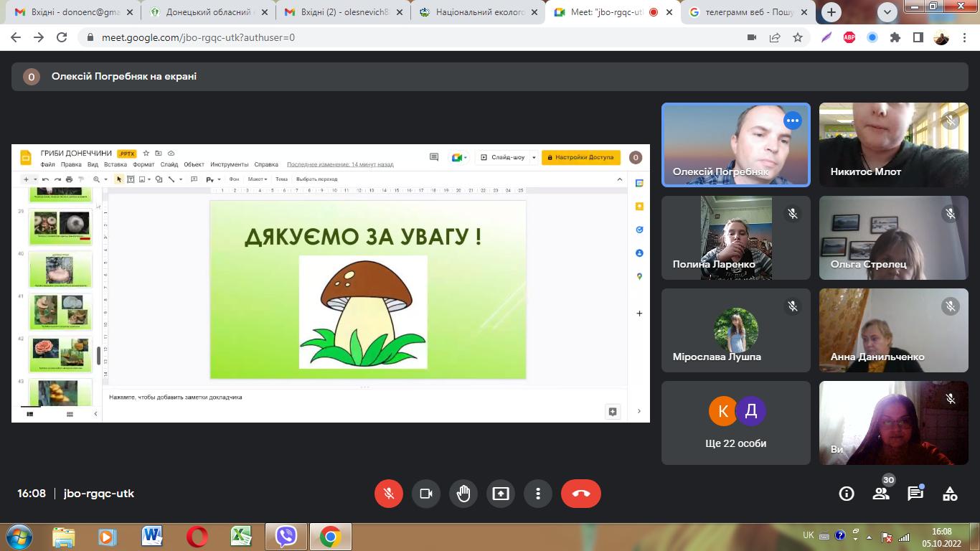This screenshot has width=980, height=551.
Task: Expand the Chrome tab search dropdown
Action: click(887, 11)
